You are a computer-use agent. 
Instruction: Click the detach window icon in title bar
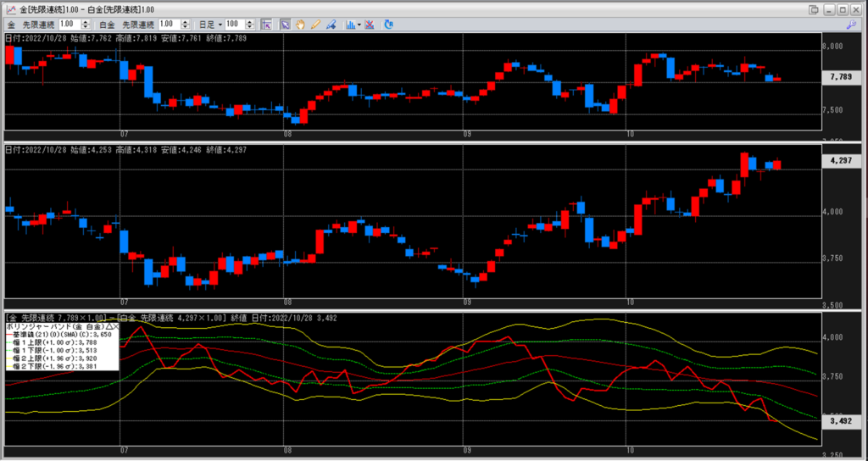pos(814,8)
